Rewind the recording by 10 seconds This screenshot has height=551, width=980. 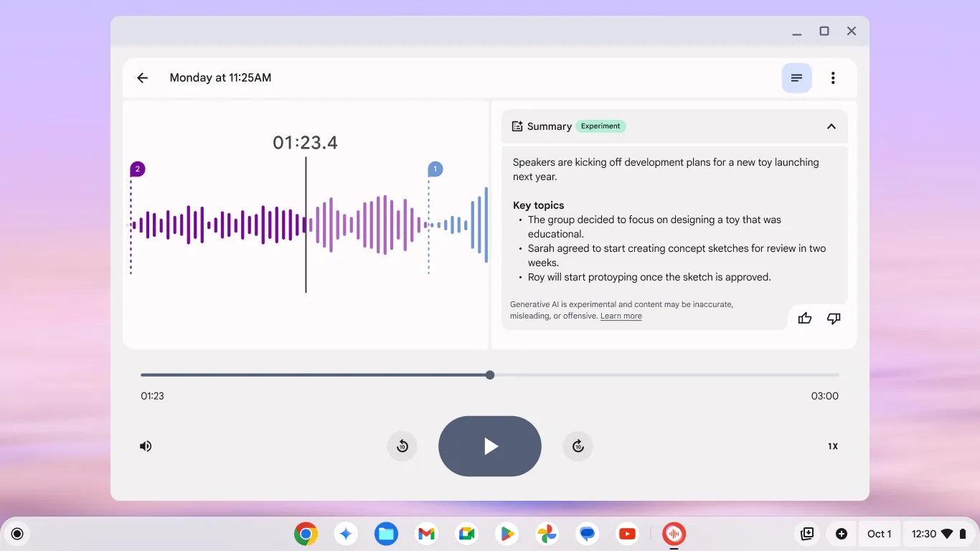(402, 446)
